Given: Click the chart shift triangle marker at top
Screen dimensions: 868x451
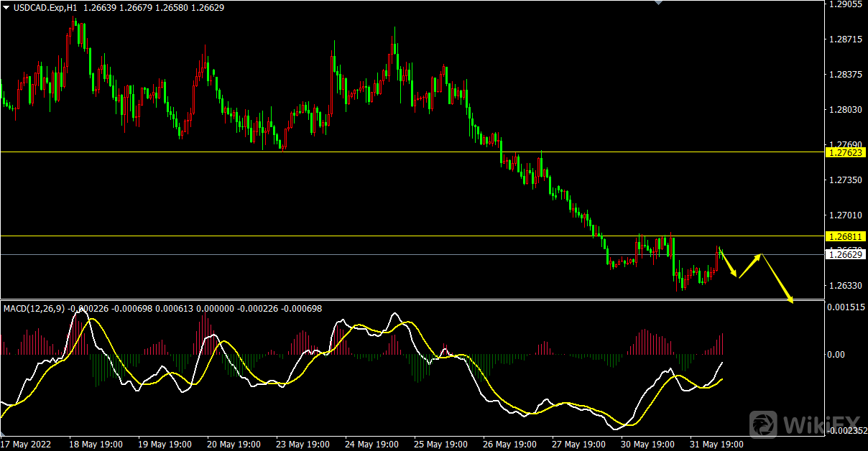Looking at the screenshot, I should (x=658, y=3).
